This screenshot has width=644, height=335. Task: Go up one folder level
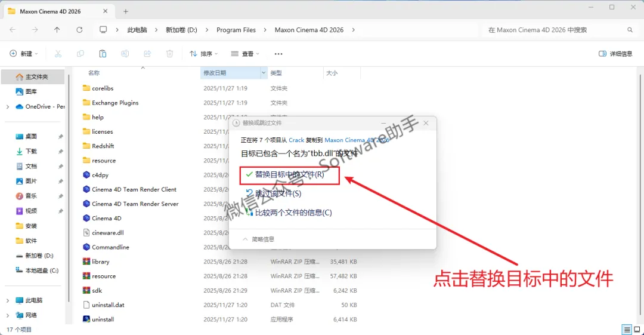tap(57, 30)
